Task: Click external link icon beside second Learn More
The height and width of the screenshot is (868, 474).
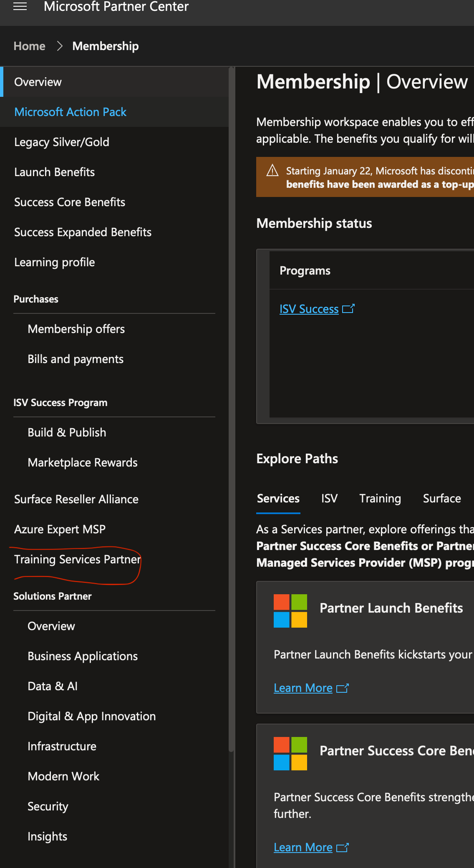Action: (343, 848)
